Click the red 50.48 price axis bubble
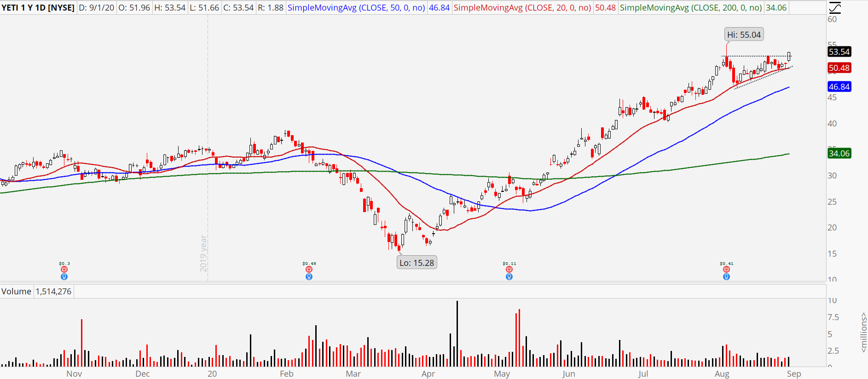The image size is (868, 379). (x=839, y=68)
